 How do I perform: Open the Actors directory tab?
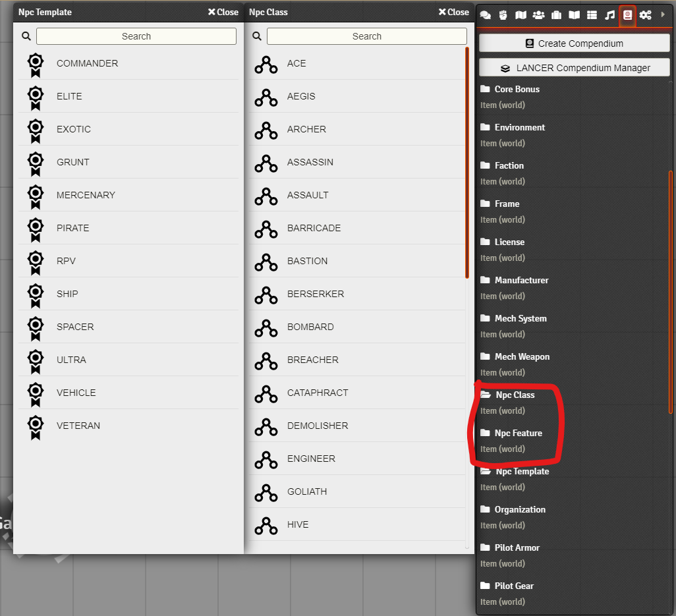tap(538, 15)
